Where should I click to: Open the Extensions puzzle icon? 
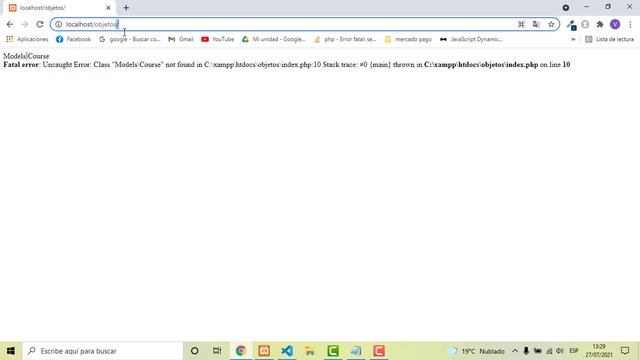point(600,24)
